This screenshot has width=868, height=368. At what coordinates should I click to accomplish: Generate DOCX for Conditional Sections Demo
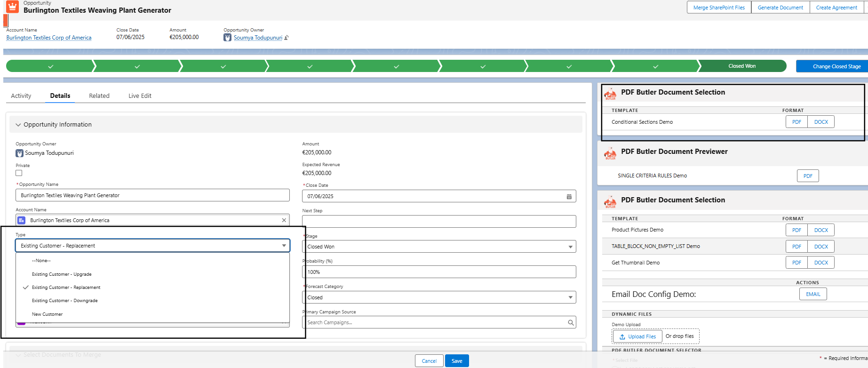tap(821, 122)
